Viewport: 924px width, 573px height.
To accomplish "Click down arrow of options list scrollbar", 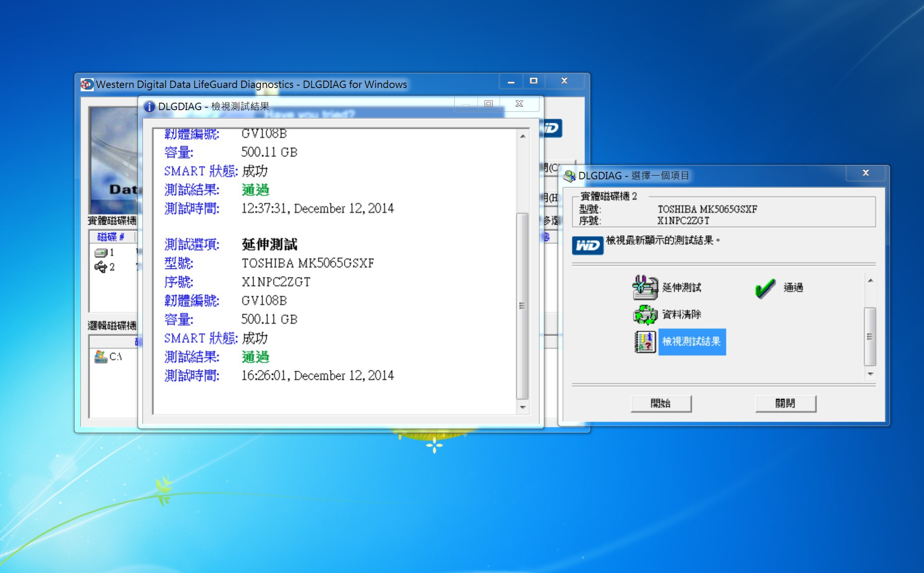I will tap(870, 374).
